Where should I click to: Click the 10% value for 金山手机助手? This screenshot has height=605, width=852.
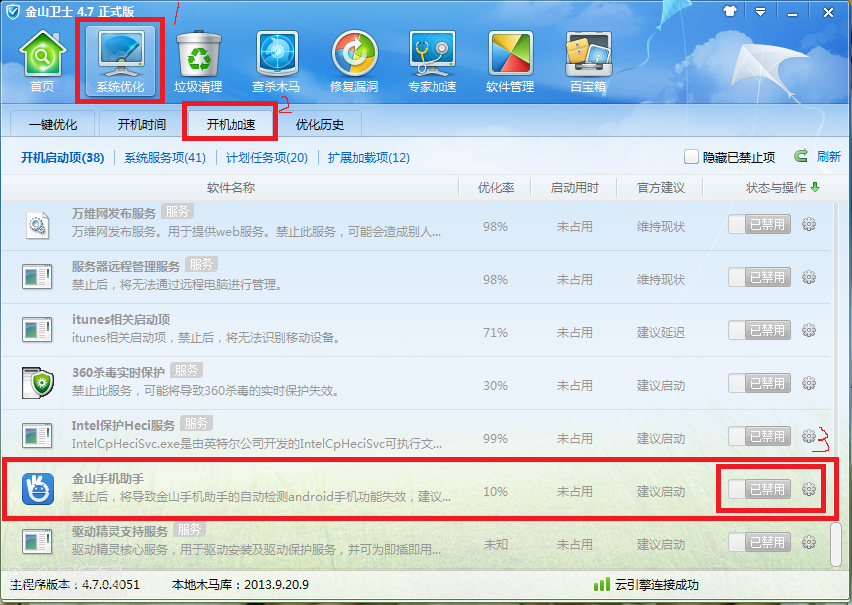(x=496, y=491)
